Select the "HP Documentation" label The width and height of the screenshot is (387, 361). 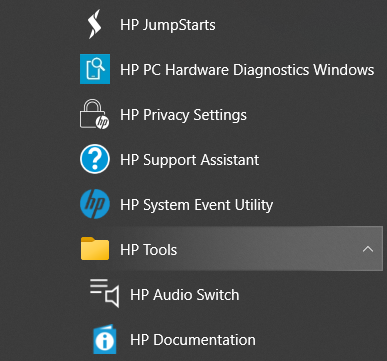point(193,340)
